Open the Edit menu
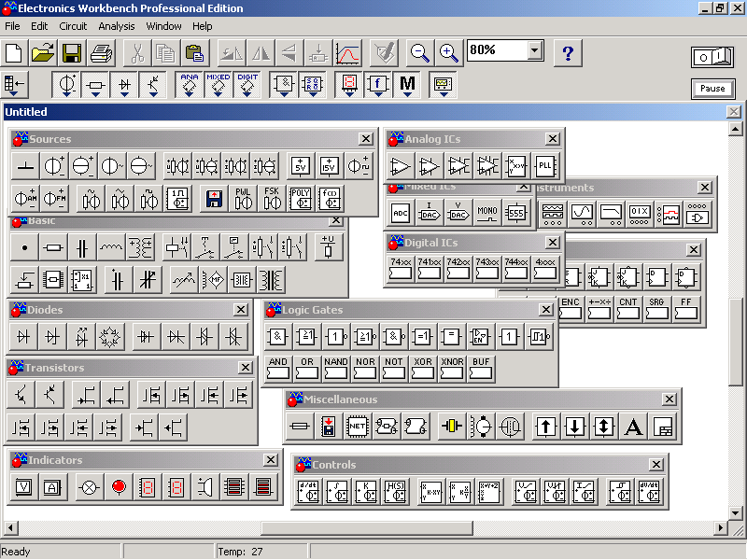Viewport: 747px width, 560px height. [39, 26]
